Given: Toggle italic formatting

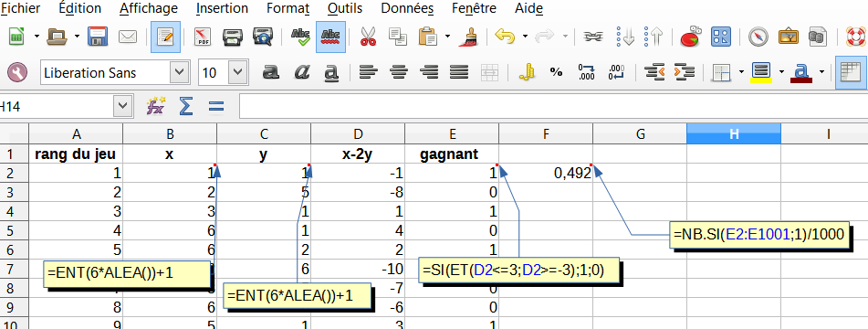Looking at the screenshot, I should pyautogui.click(x=301, y=72).
